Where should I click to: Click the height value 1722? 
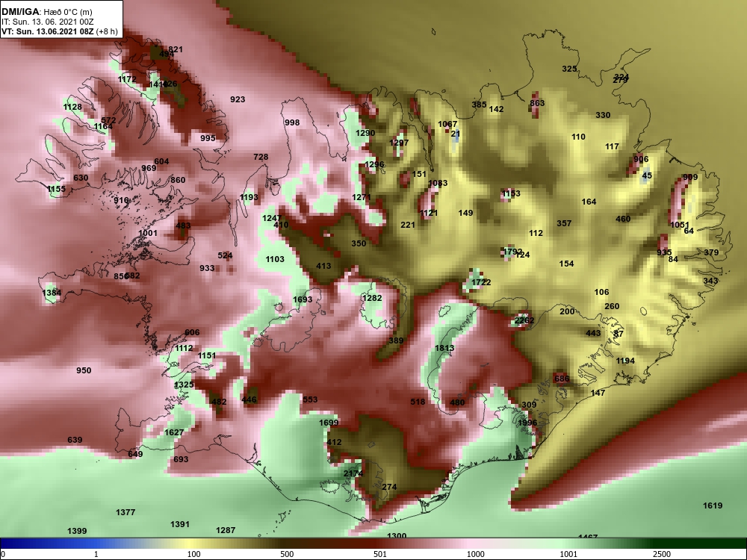481,282
